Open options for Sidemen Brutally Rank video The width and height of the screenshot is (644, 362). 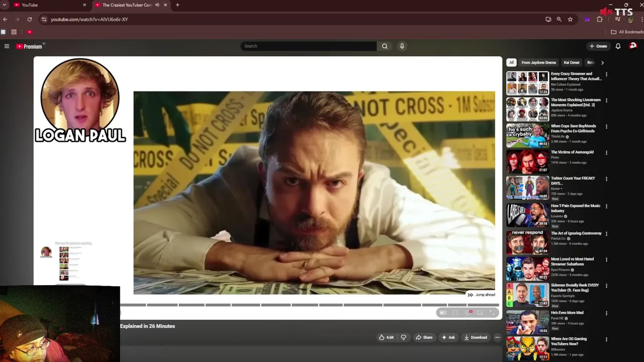[606, 286]
